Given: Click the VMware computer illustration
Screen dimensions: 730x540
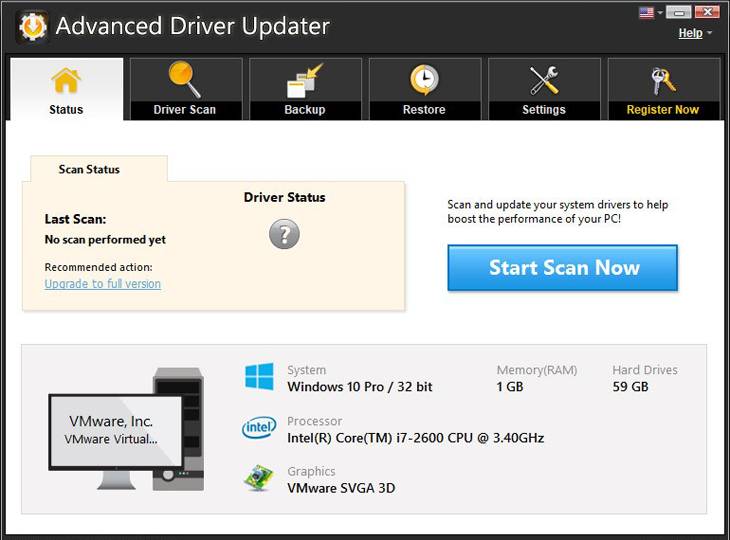Looking at the screenshot, I should coord(127,429).
